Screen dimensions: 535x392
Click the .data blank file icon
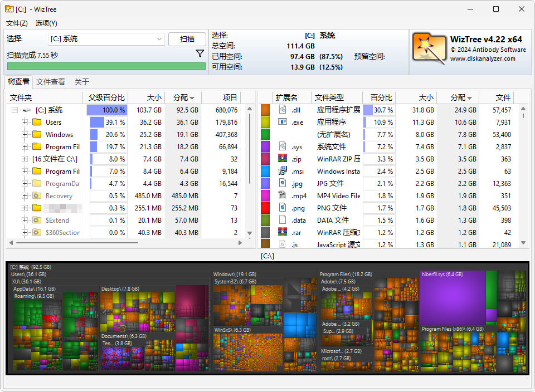(283, 219)
